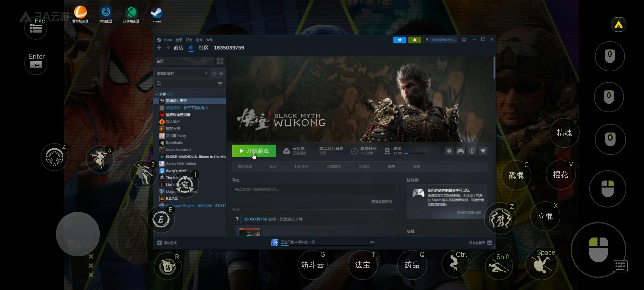Tap the Shift sprint overlay button
The image size is (644, 290).
[x=499, y=266]
